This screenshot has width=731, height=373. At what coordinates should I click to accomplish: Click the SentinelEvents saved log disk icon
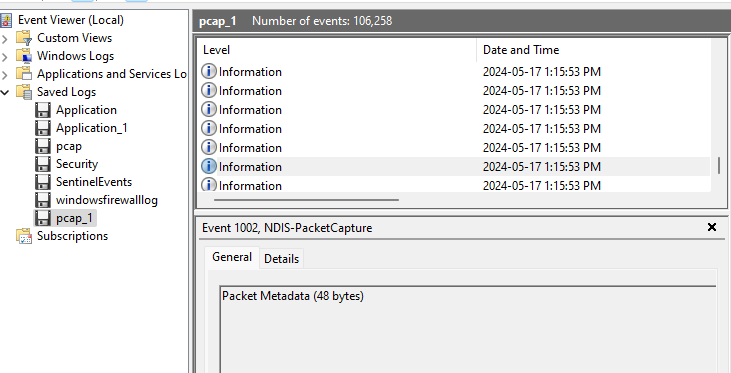[x=43, y=182]
